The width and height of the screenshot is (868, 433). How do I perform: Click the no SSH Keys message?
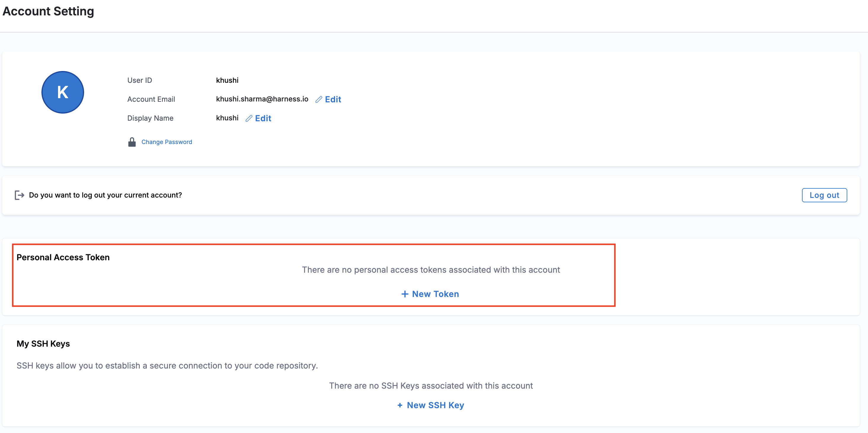pyautogui.click(x=431, y=385)
